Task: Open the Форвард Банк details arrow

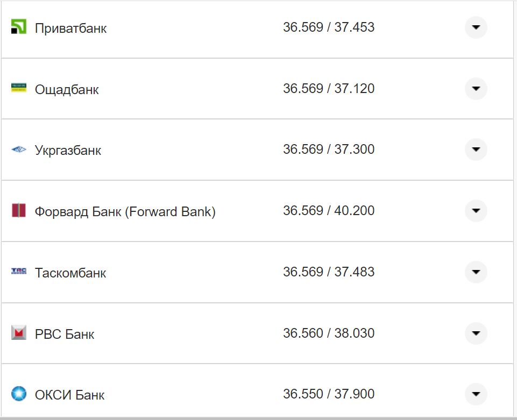Action: click(x=476, y=211)
